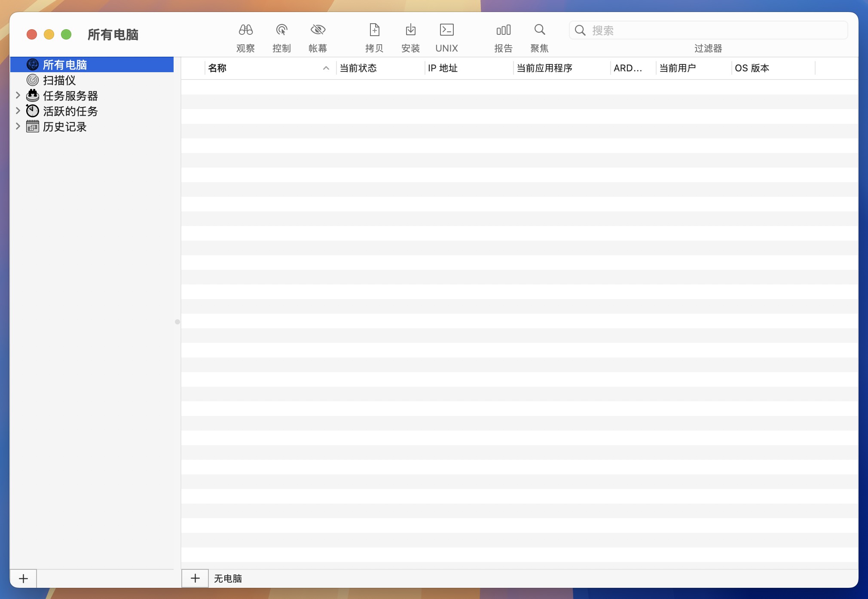Click the magnifier icon in search field
868x599 pixels.
[580, 31]
